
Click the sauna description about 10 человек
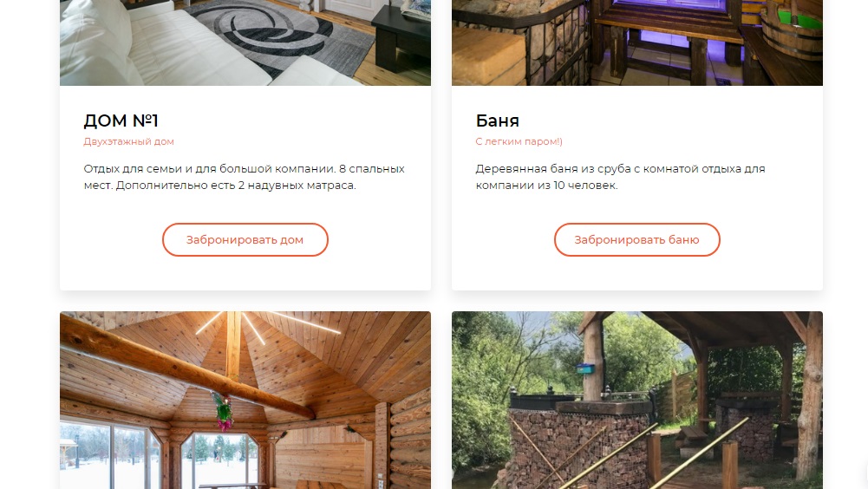620,177
